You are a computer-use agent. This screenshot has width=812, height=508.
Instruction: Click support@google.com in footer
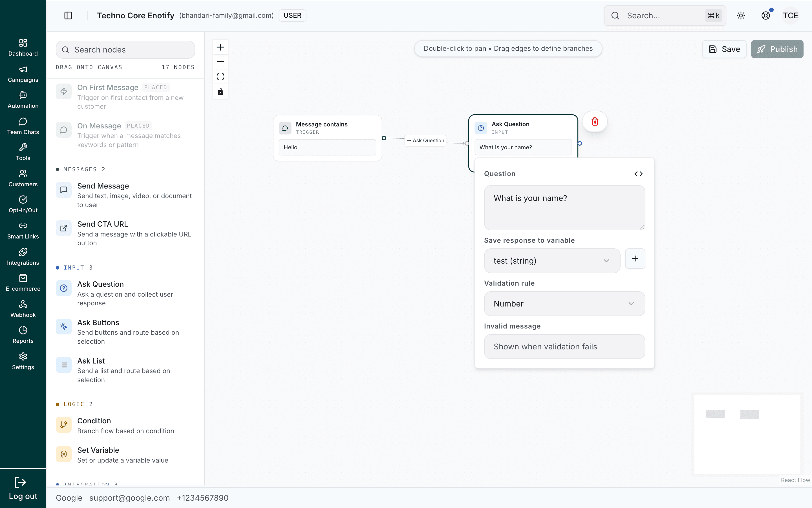(x=129, y=498)
